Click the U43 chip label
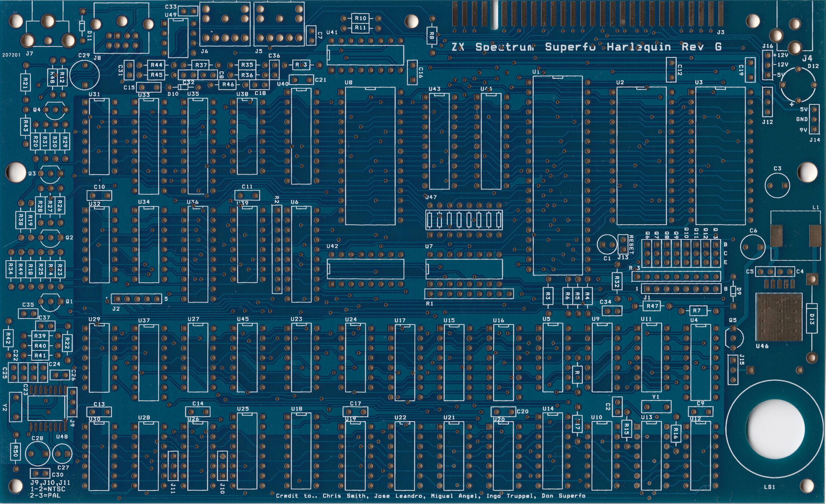The image size is (826, 504). point(434,89)
